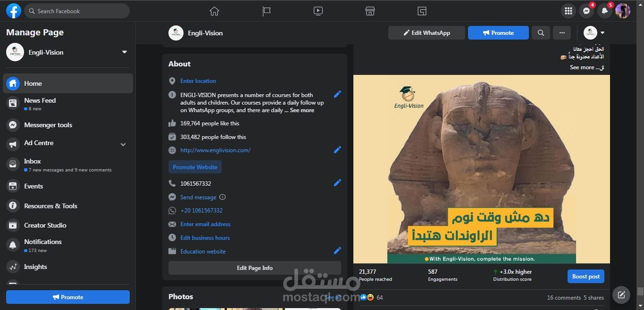The width and height of the screenshot is (644, 310).
Task: Open Events in sidebar
Action: click(68, 186)
